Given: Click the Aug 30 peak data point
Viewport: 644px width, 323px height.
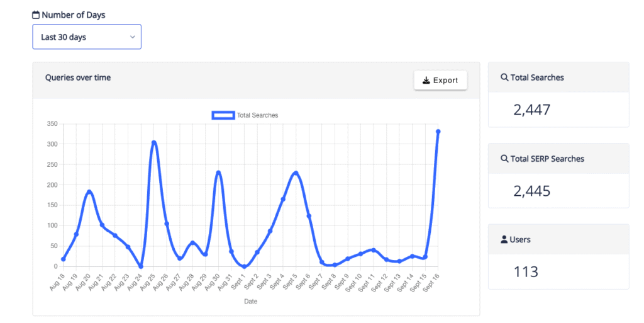Looking at the screenshot, I should 218,173.
